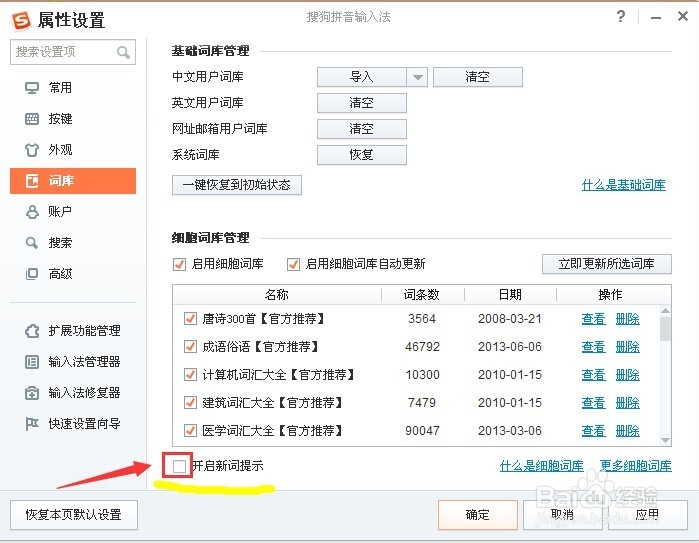Open the 什么是细胞词库 link

(x=542, y=466)
